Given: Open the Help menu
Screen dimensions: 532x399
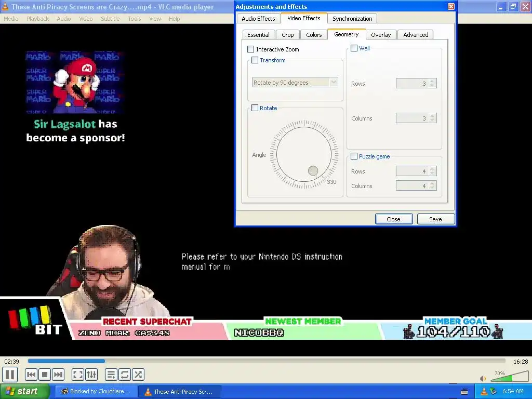Looking at the screenshot, I should pyautogui.click(x=175, y=19).
